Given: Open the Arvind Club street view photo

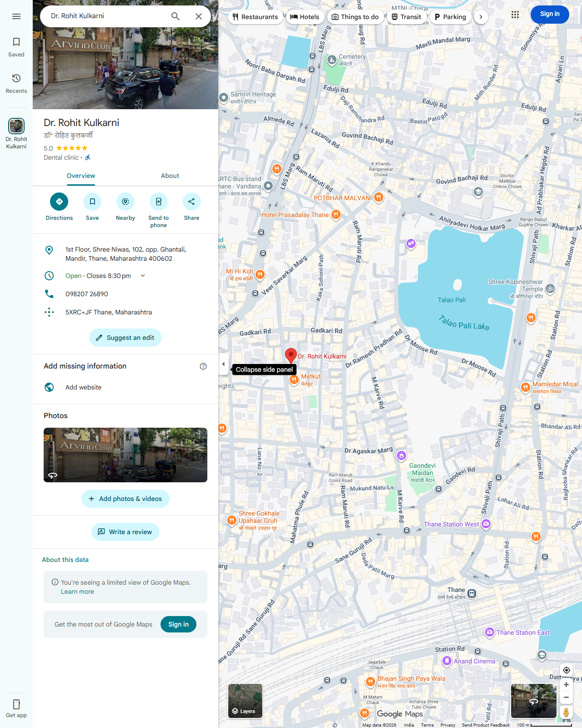Looking at the screenshot, I should pyautogui.click(x=125, y=455).
